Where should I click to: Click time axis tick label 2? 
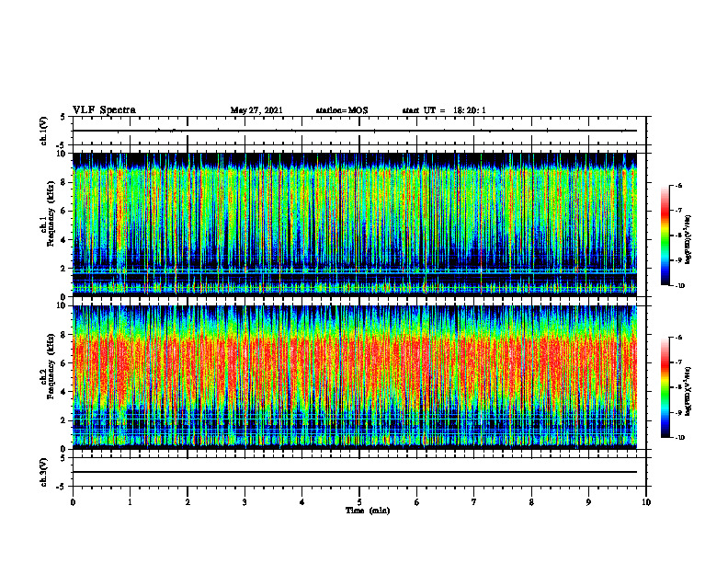tap(188, 502)
